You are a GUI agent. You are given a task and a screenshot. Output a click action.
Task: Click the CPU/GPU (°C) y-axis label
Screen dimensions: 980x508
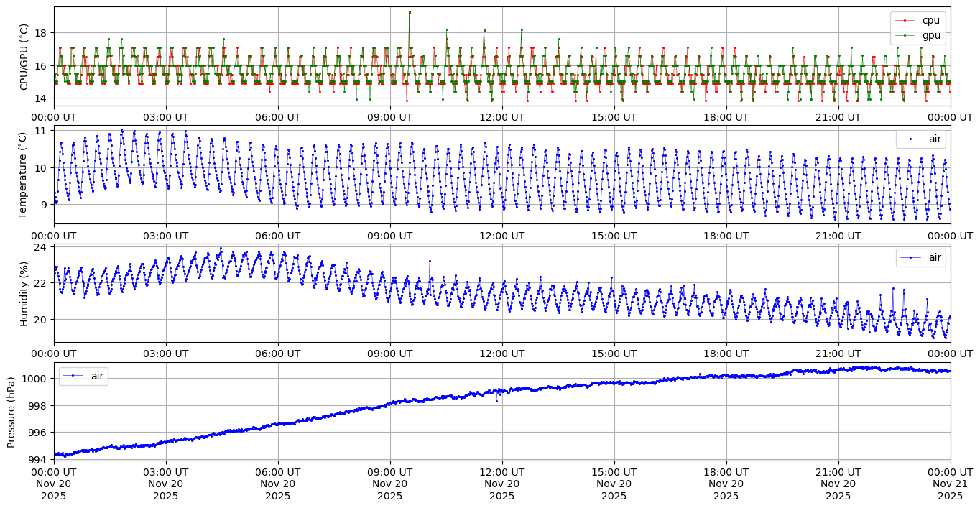(24, 57)
